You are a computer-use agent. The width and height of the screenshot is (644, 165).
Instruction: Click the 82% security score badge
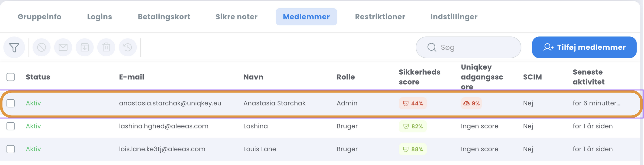413,126
